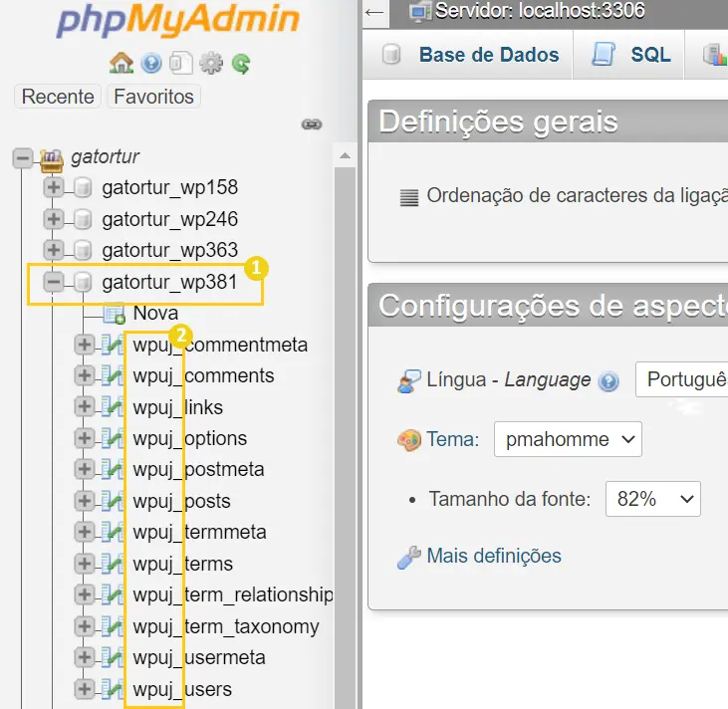
Task: Select the Nova create table link
Action: click(155, 314)
